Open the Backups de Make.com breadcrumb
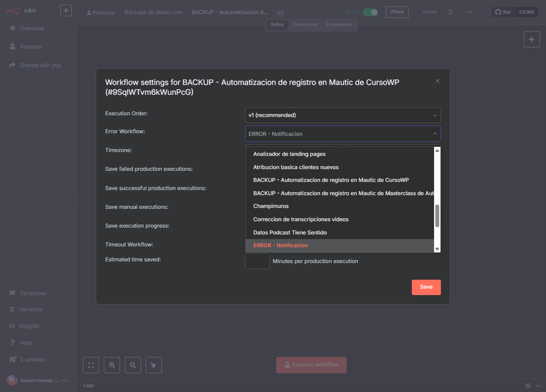 click(x=153, y=12)
